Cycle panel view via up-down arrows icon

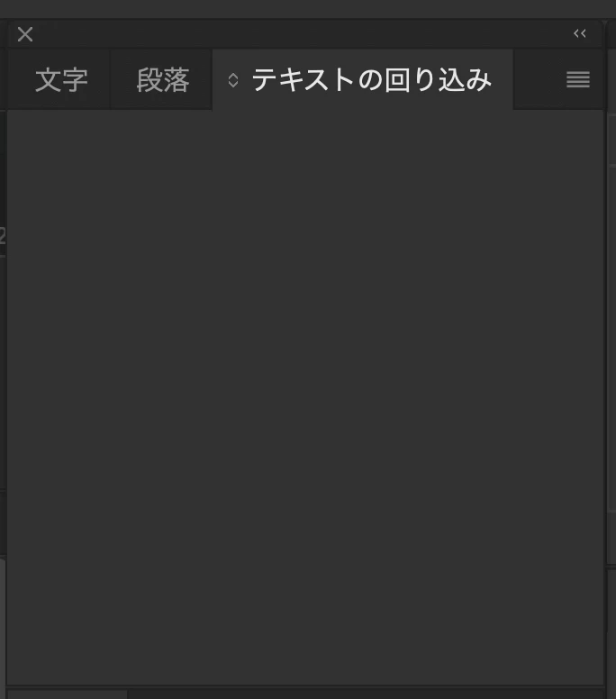pyautogui.click(x=232, y=80)
